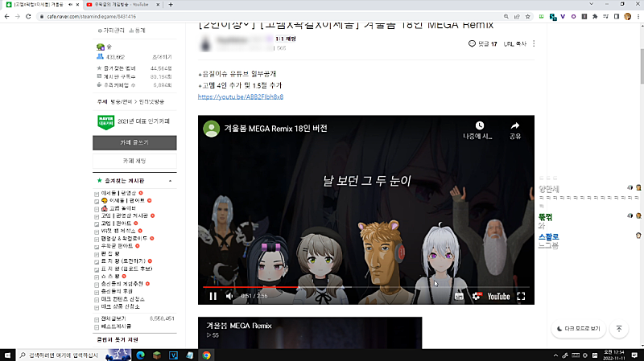Open the 고멤 놀이터 board
This screenshot has width=644, height=361.
click(x=122, y=208)
